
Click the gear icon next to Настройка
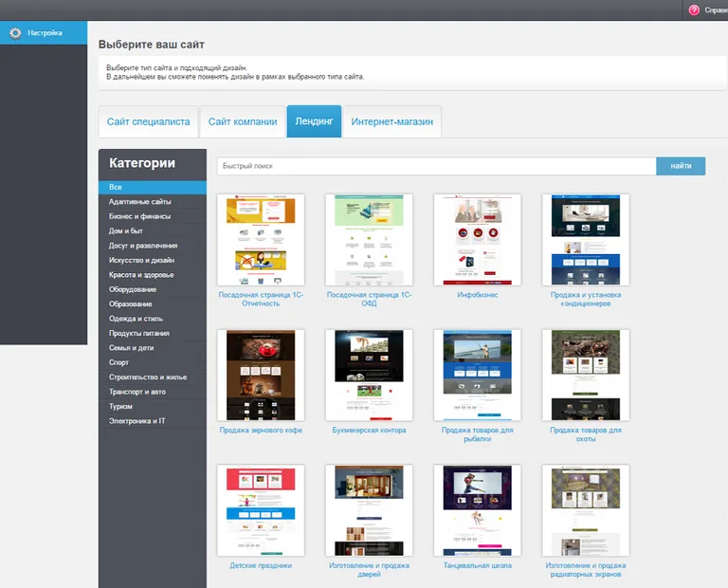click(x=14, y=33)
